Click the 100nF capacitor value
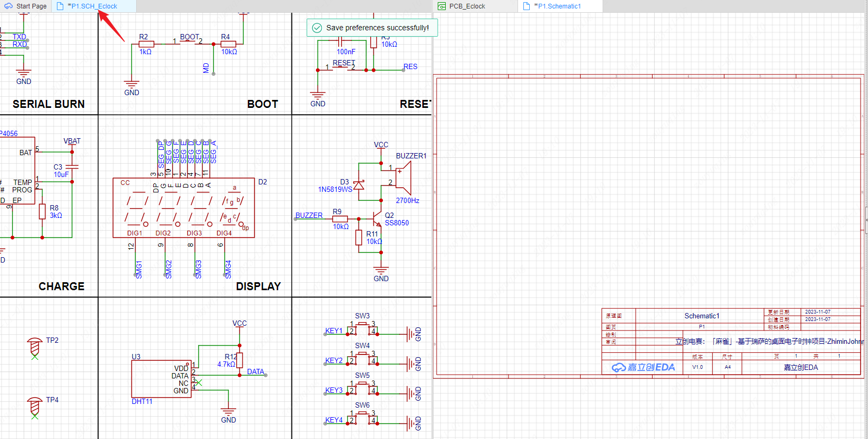 (346, 52)
